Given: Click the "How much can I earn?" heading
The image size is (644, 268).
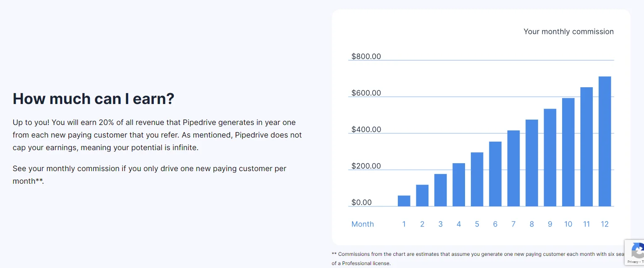Looking at the screenshot, I should pyautogui.click(x=93, y=99).
